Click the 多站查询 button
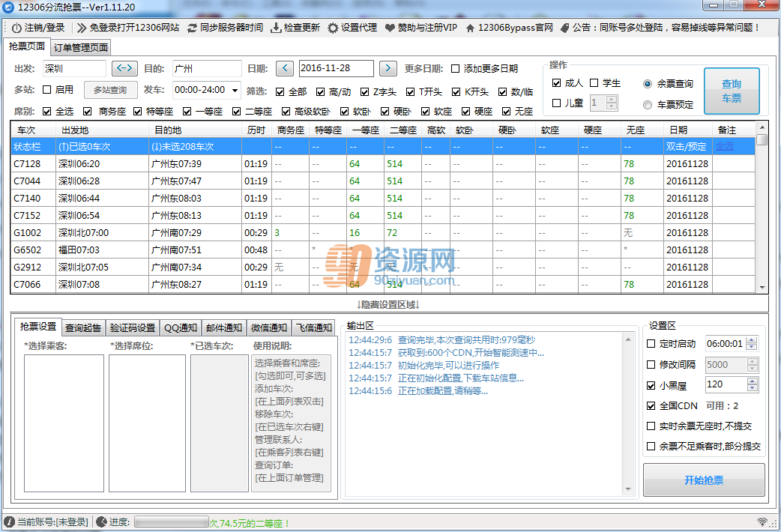Screen dimensions: 781x532 click(110, 90)
